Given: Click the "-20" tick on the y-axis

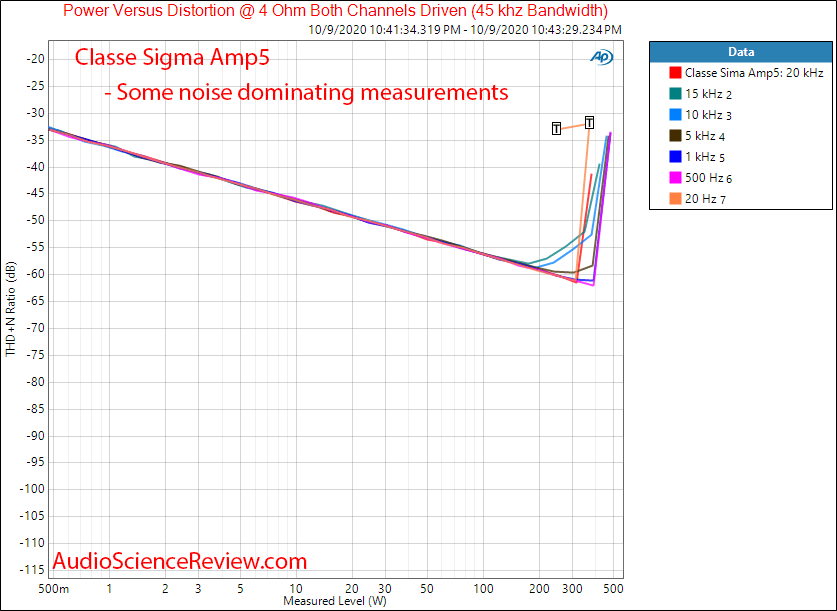Looking at the screenshot, I should tap(35, 59).
